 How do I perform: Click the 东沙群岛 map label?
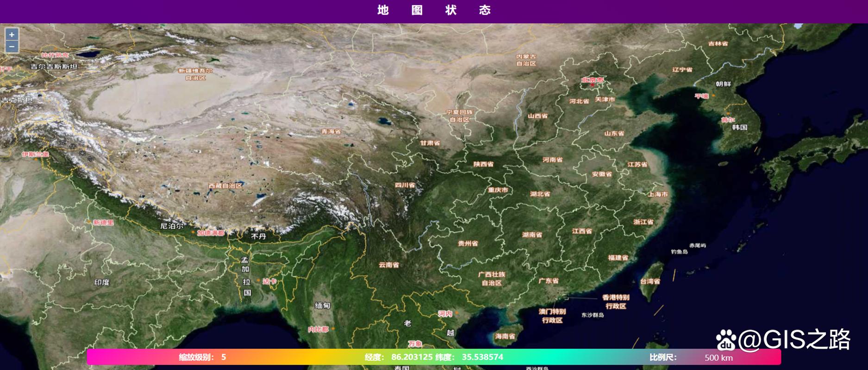click(x=593, y=315)
